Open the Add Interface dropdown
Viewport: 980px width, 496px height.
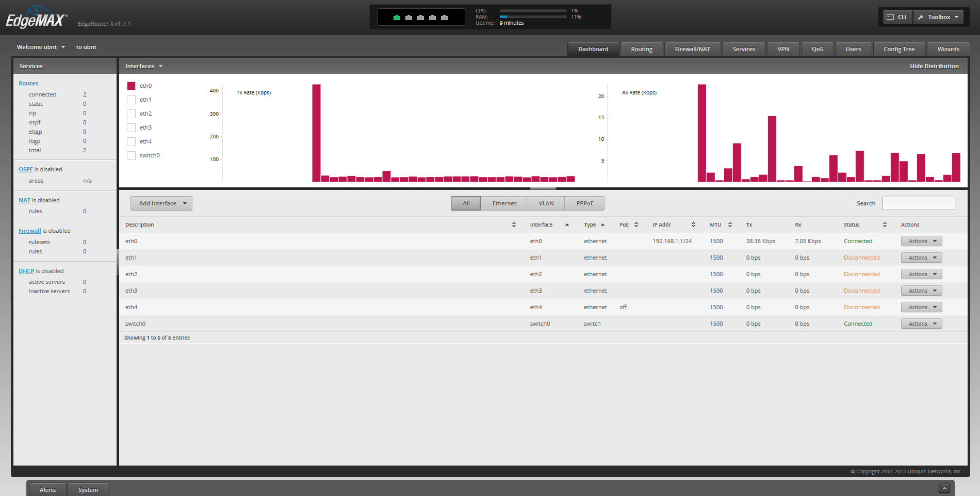(x=161, y=203)
